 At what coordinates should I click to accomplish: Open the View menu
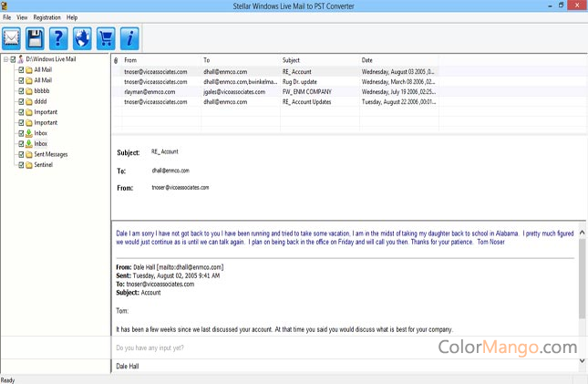tap(22, 17)
